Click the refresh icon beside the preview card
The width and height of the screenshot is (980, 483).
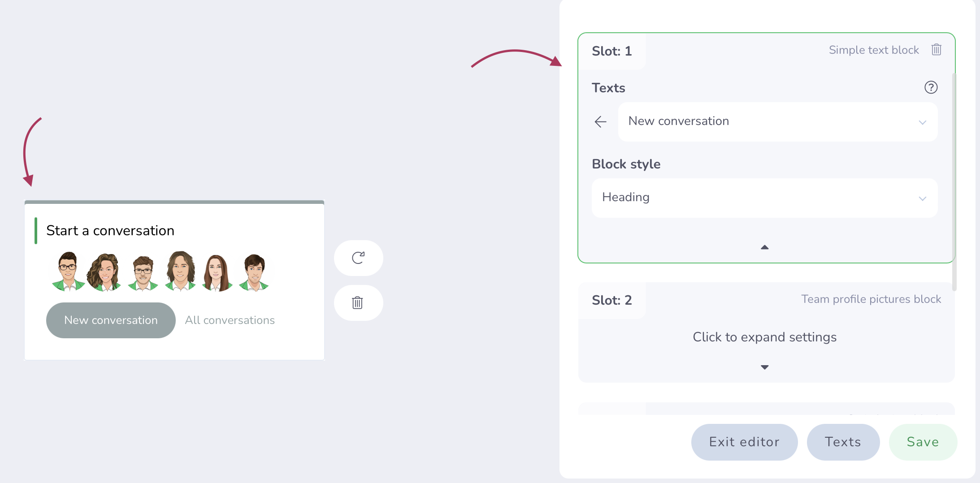click(358, 258)
